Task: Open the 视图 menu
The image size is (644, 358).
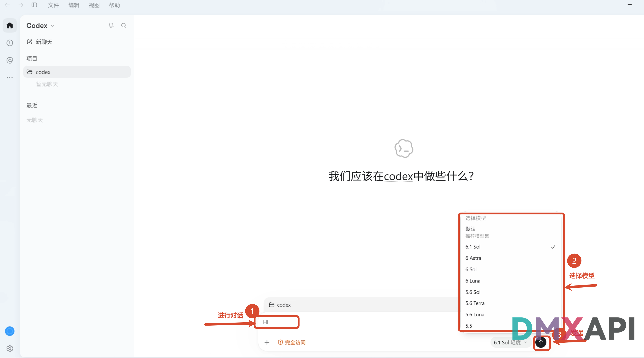Action: point(94,5)
